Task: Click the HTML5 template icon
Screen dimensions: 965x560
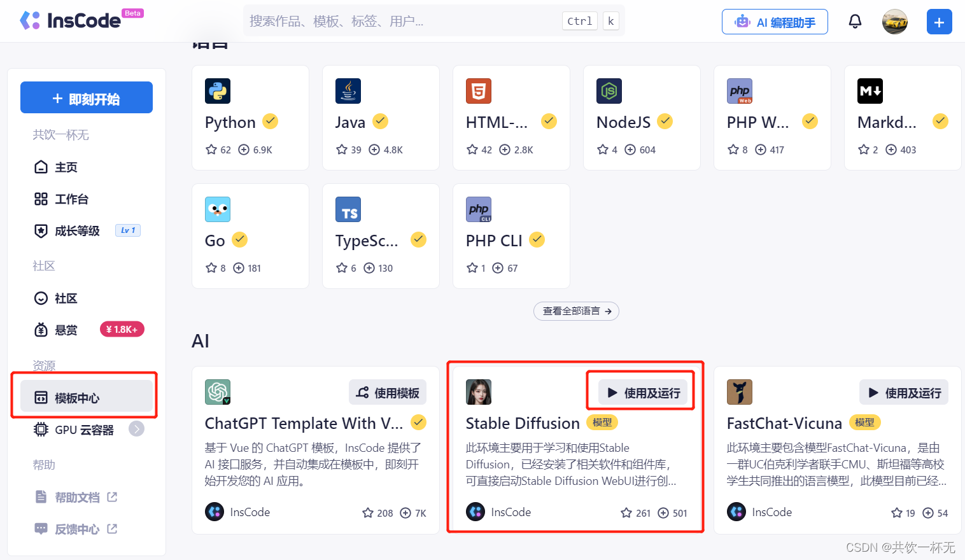Action: pos(479,91)
